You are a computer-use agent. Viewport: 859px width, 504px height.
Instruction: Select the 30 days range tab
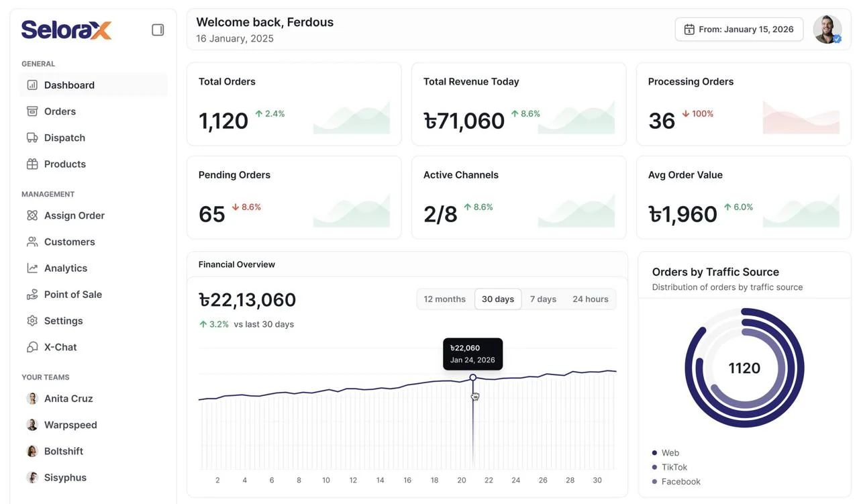coord(498,299)
